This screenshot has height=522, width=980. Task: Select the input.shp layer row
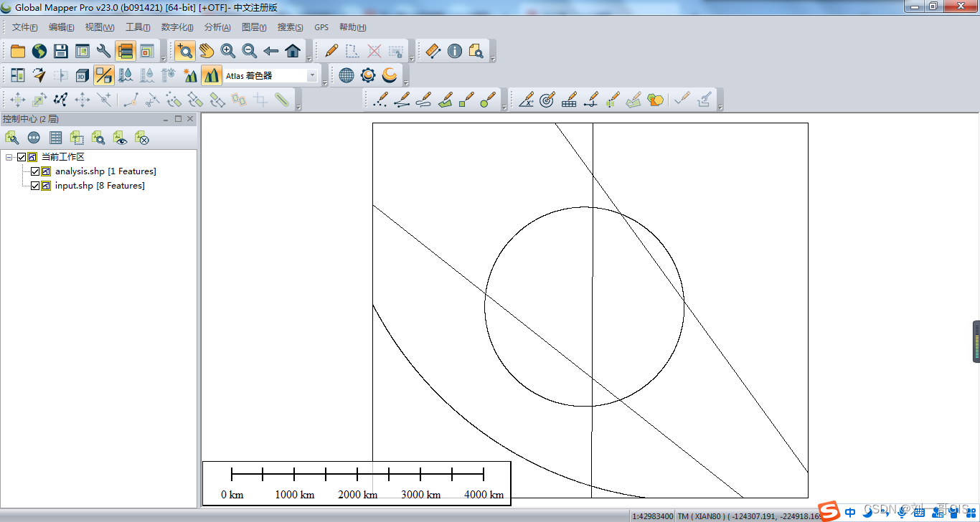[100, 186]
